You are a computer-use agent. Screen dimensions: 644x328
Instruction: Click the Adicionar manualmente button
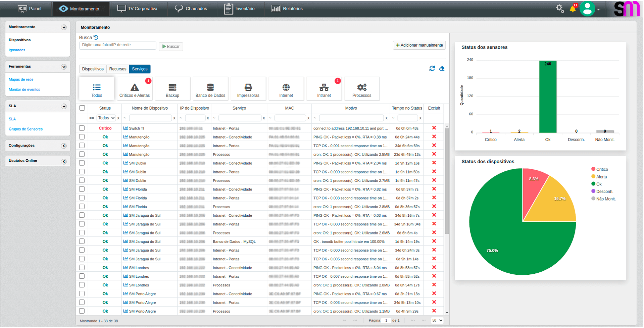click(419, 45)
